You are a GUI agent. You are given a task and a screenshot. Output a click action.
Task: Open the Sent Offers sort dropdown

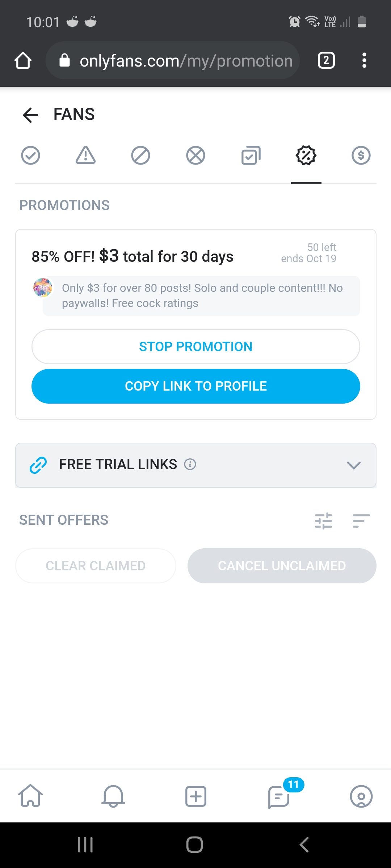pos(361,521)
